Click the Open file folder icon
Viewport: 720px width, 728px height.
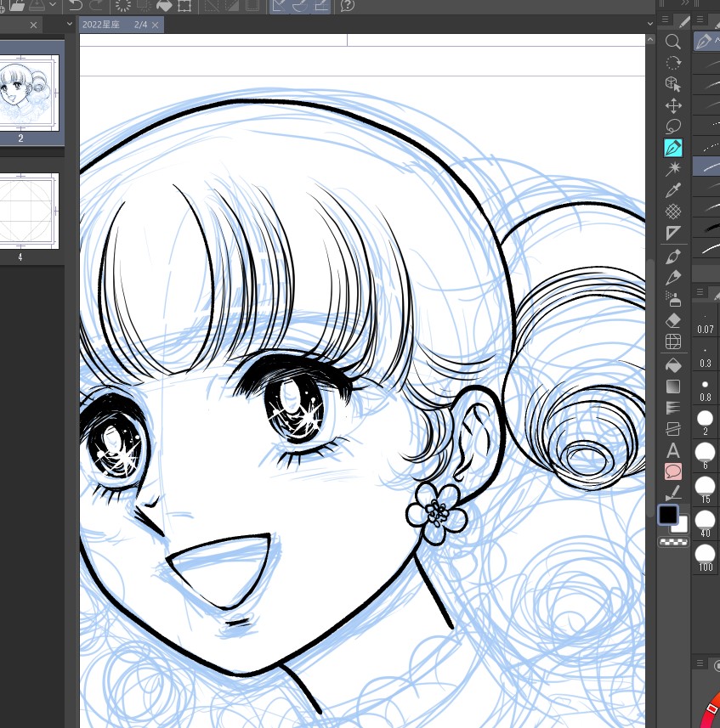(17, 5)
